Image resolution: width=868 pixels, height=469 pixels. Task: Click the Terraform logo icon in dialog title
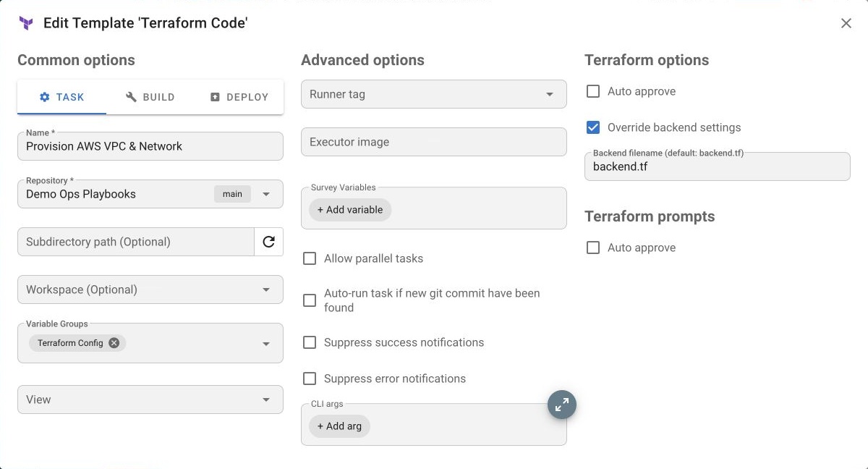26,23
